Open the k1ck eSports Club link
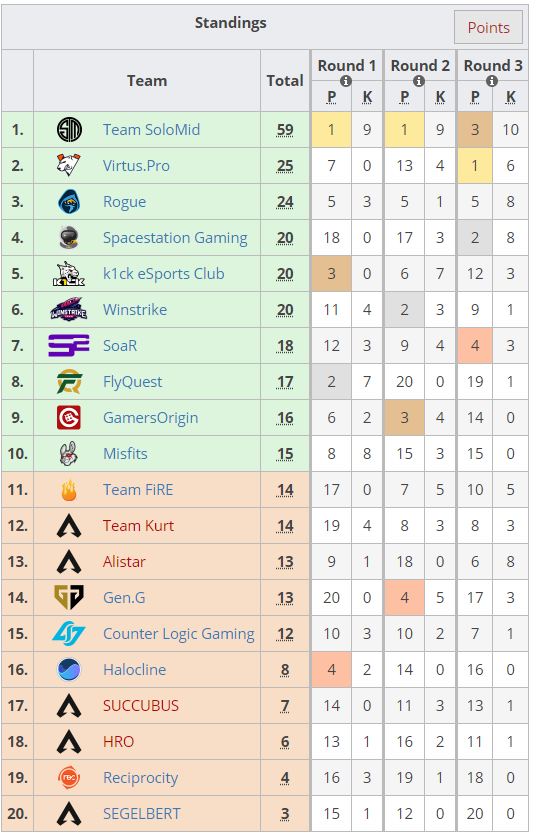 [x=163, y=274]
